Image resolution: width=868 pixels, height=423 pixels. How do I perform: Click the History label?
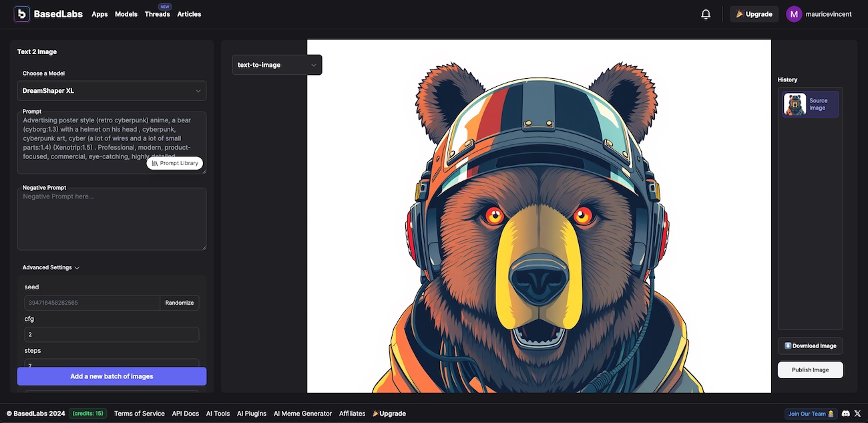[788, 80]
